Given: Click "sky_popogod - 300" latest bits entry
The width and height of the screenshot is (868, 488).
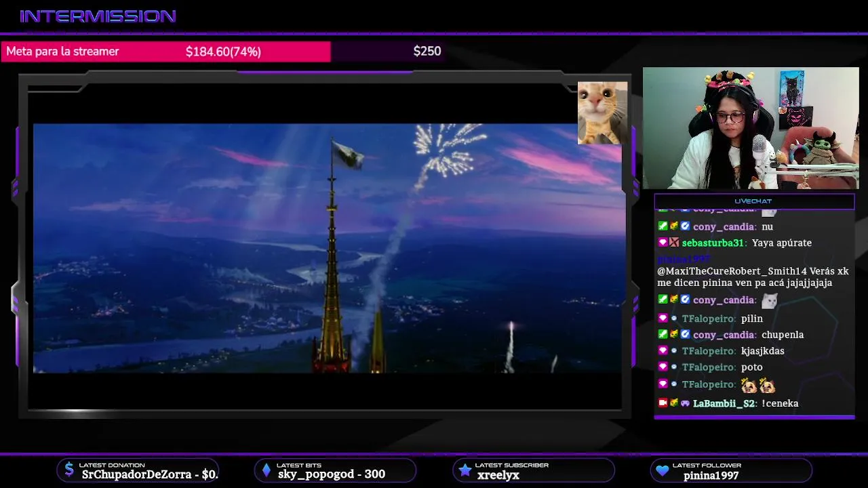Looking at the screenshot, I should 332,474.
